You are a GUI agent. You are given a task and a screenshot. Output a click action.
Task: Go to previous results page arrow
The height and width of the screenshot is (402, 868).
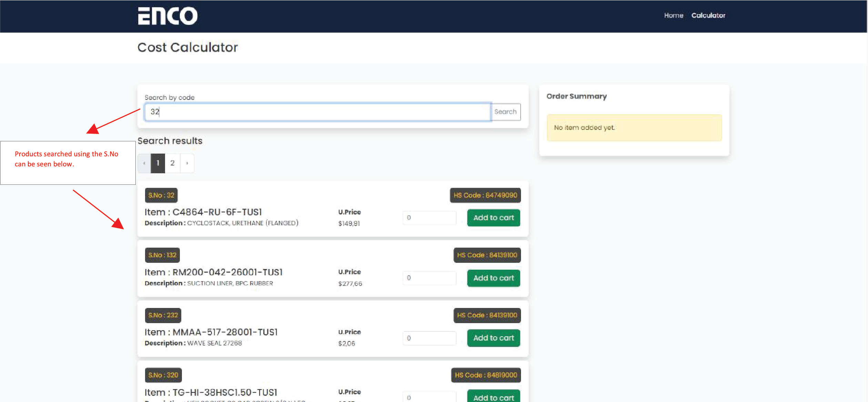[x=144, y=163]
